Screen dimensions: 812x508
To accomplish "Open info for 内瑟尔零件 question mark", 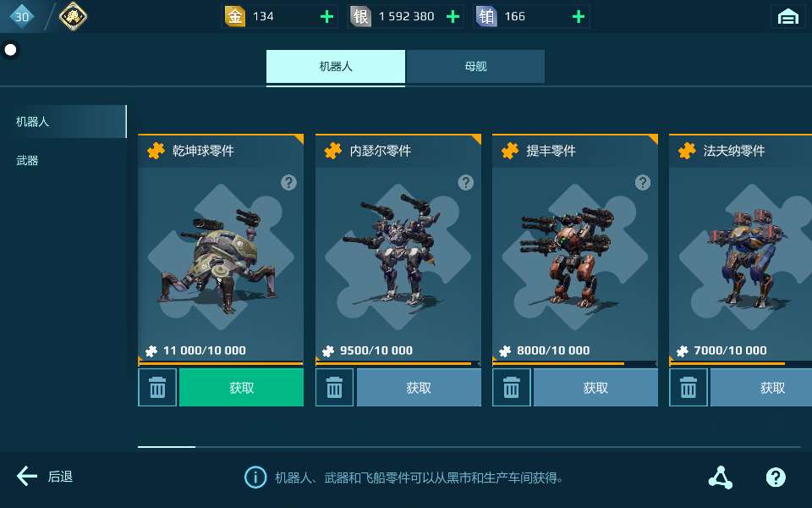I will 465,183.
